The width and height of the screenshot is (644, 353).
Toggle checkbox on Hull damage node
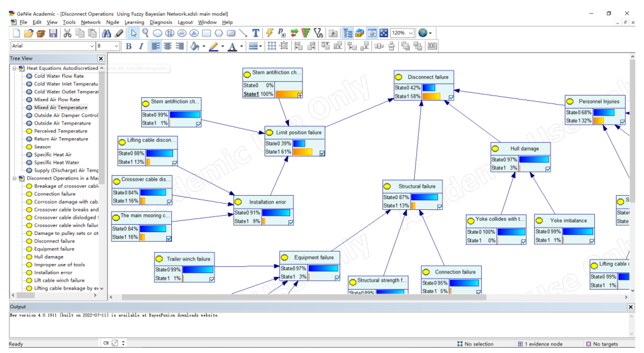(548, 169)
